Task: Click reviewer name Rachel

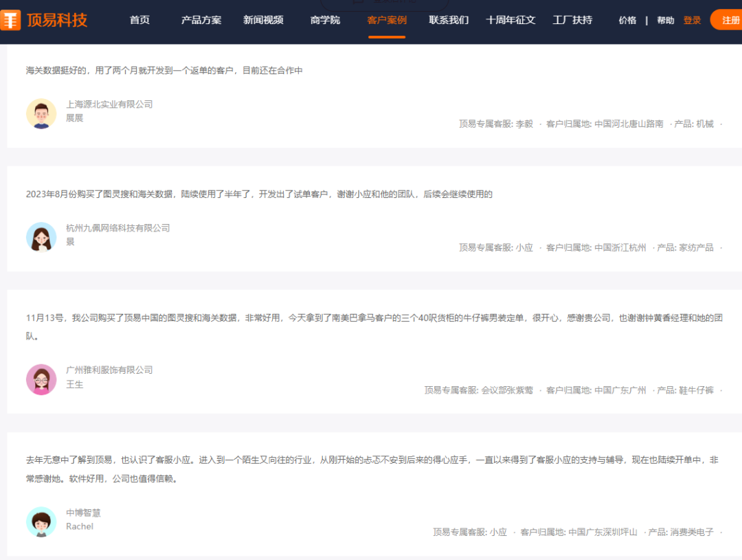Action: [x=80, y=526]
